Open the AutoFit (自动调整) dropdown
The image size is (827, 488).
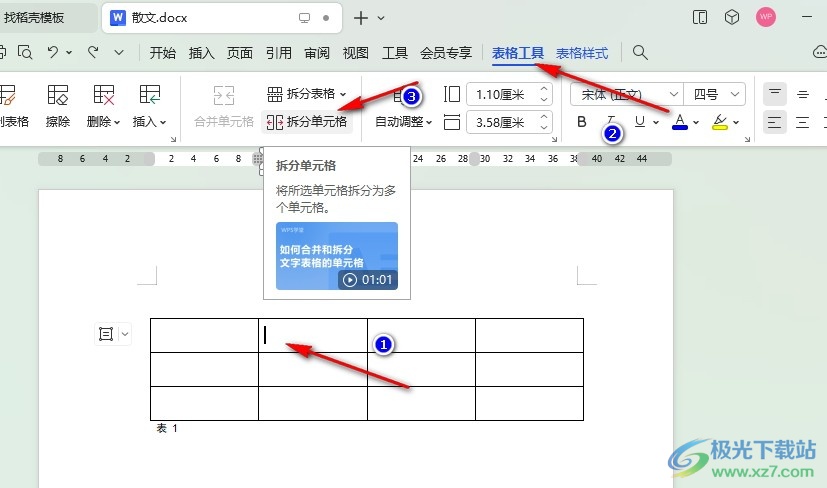pos(403,122)
